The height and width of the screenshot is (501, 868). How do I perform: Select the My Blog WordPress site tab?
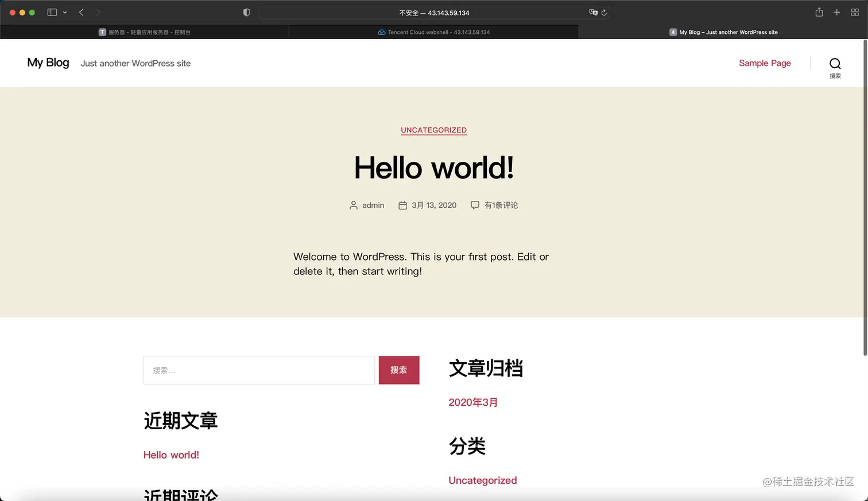coord(723,32)
